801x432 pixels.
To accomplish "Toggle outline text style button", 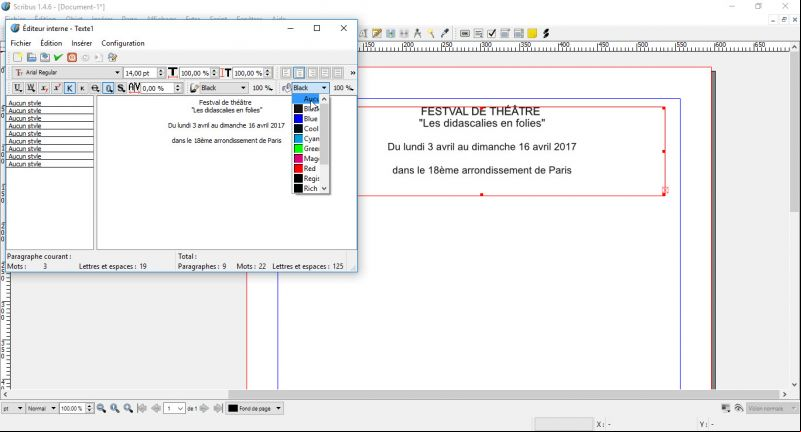I will point(108,88).
